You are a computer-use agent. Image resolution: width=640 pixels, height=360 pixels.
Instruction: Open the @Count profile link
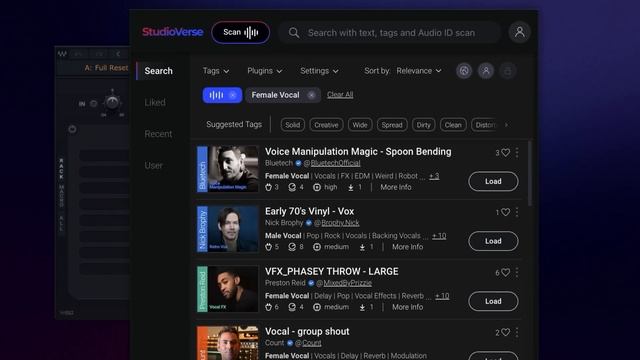click(x=311, y=343)
